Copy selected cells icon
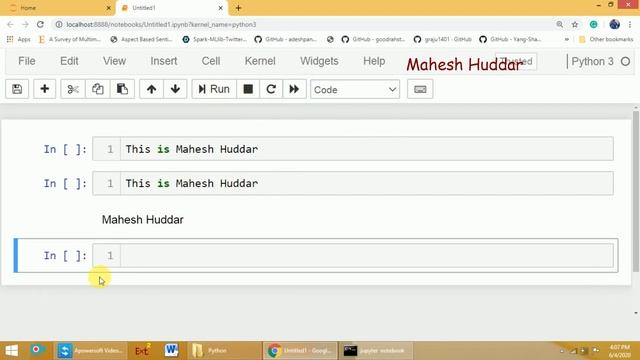This screenshot has height=360, width=640. [x=98, y=89]
